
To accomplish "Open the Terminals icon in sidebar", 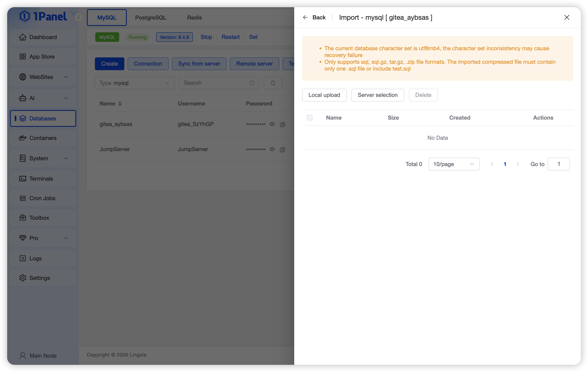I will click(23, 179).
